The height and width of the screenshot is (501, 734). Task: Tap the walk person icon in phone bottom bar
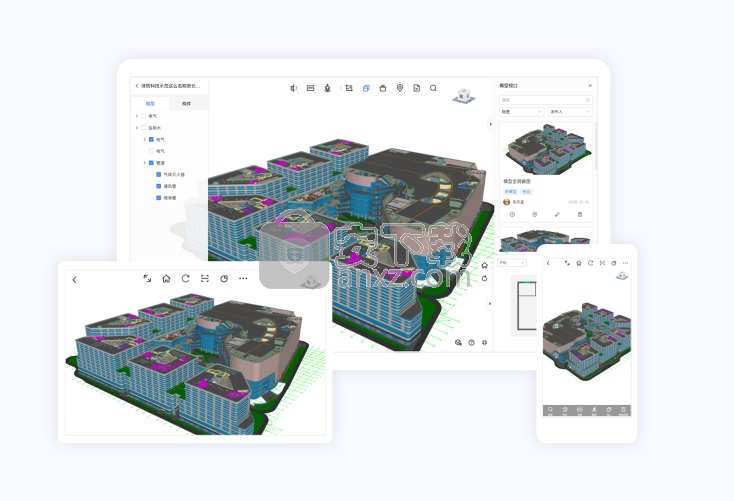594,410
